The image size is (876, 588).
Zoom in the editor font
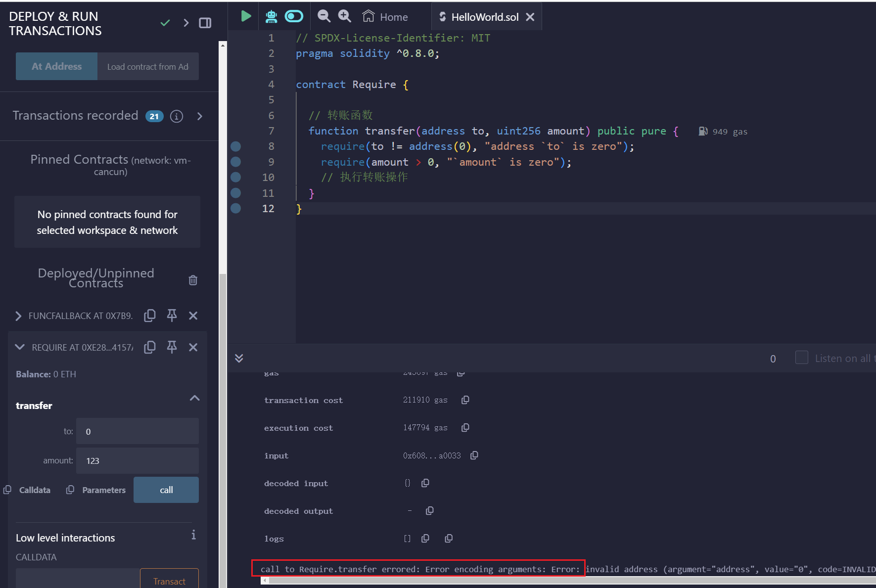(x=344, y=16)
